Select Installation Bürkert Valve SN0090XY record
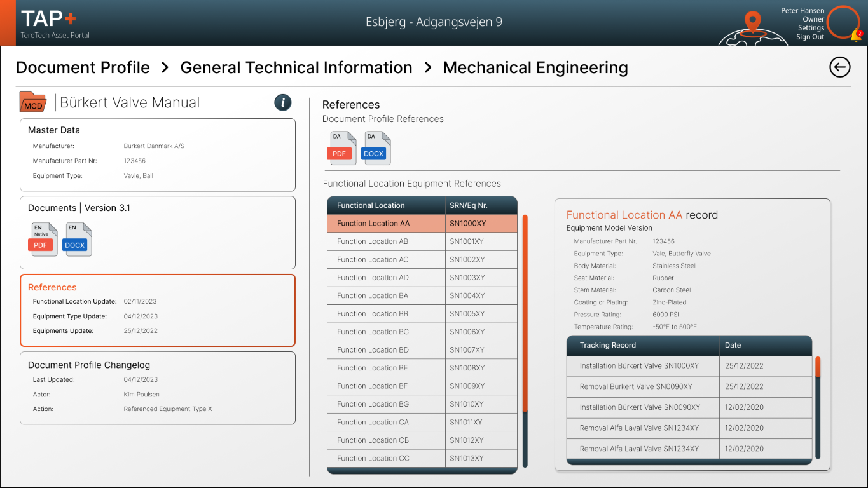The height and width of the screenshot is (488, 868). (x=689, y=407)
